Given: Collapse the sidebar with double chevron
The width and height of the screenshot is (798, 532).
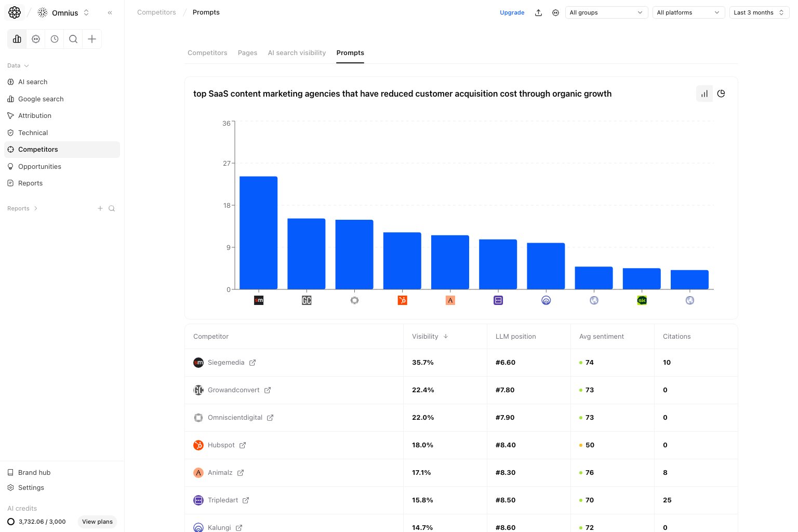Looking at the screenshot, I should coord(110,12).
